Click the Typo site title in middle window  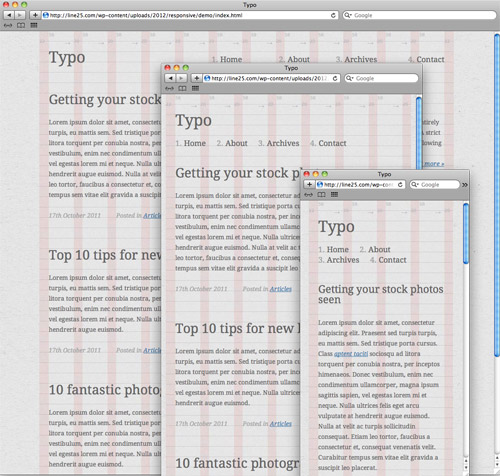click(x=194, y=121)
